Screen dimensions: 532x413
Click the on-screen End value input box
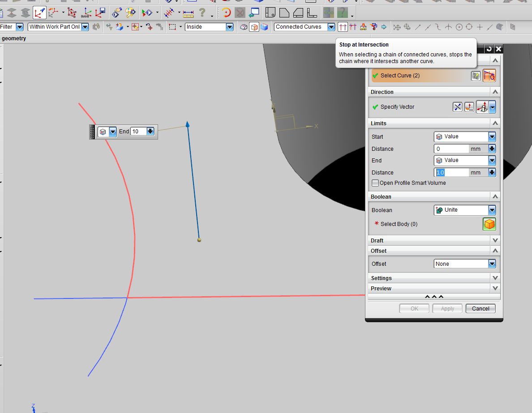pyautogui.click(x=138, y=132)
